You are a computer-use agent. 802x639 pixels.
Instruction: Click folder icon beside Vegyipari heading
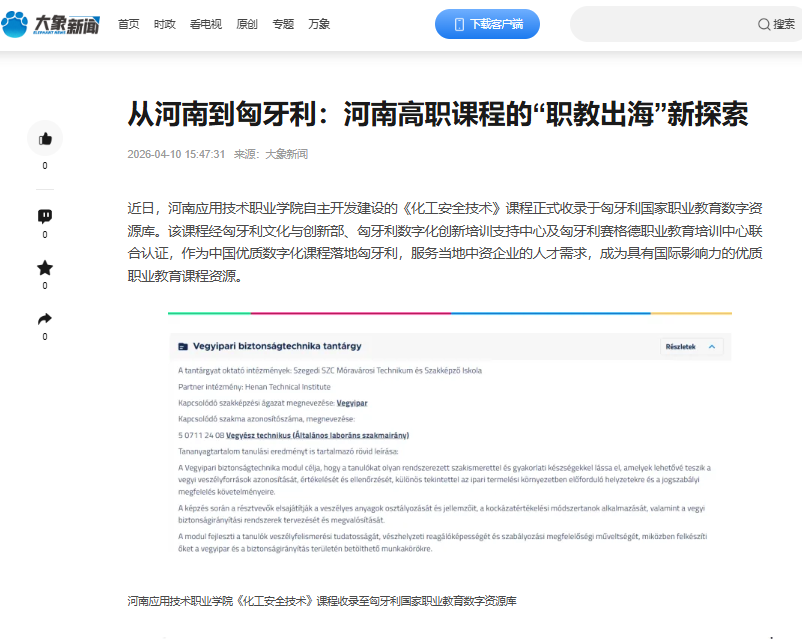182,347
